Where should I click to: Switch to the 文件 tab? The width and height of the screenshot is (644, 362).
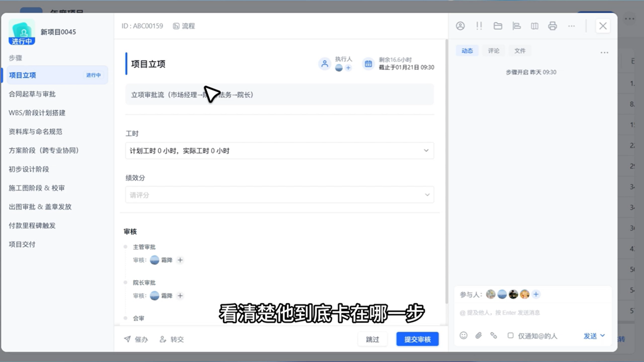pyautogui.click(x=520, y=51)
